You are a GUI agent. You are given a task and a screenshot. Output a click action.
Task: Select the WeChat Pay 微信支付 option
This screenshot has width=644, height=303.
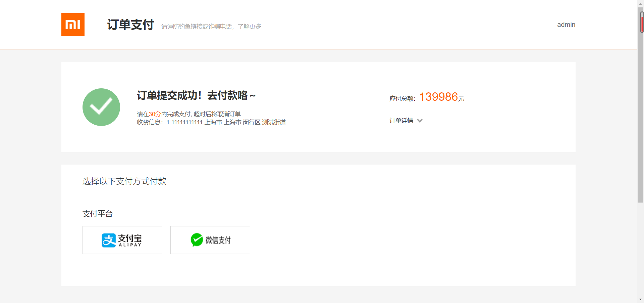210,240
